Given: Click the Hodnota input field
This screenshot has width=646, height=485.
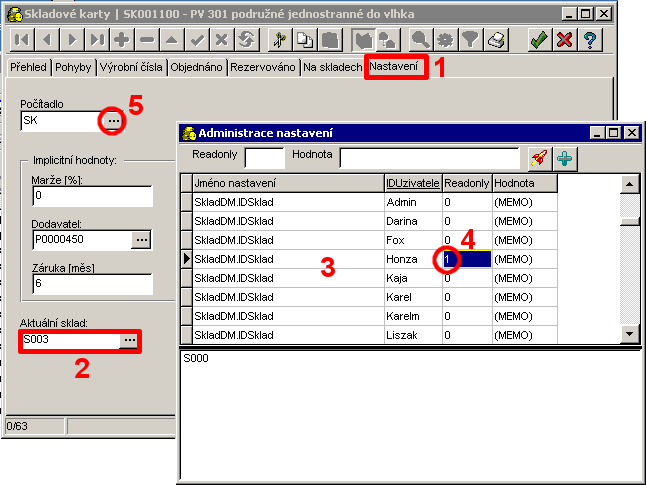Looking at the screenshot, I should pos(429,157).
